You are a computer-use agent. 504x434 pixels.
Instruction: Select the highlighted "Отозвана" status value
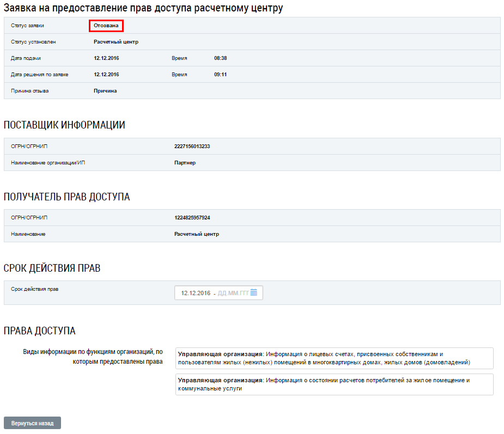[x=106, y=26]
